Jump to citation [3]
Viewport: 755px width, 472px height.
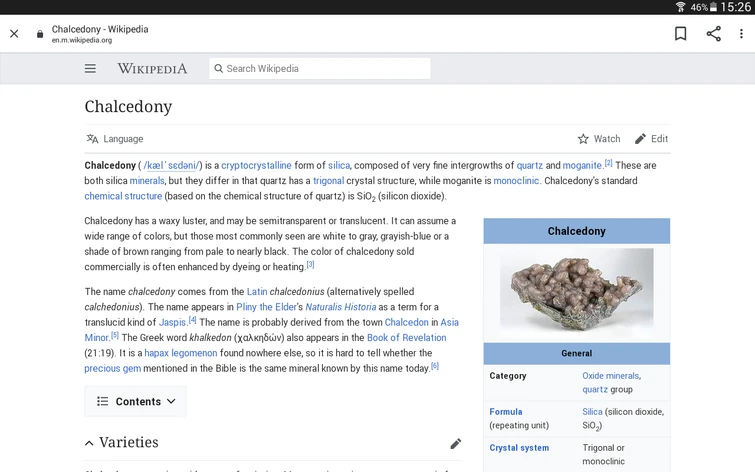tap(311, 264)
